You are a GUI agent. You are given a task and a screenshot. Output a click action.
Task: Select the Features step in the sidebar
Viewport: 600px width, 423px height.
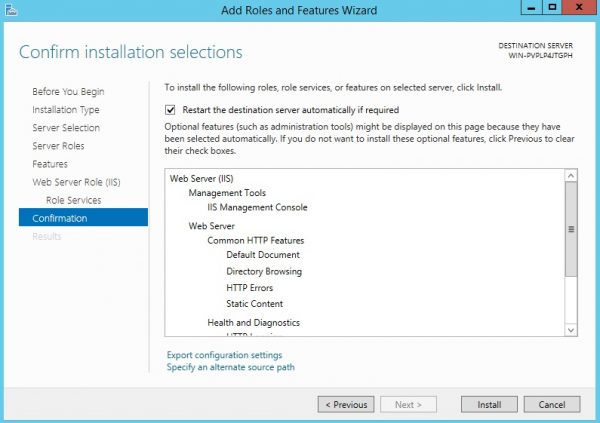coord(50,164)
